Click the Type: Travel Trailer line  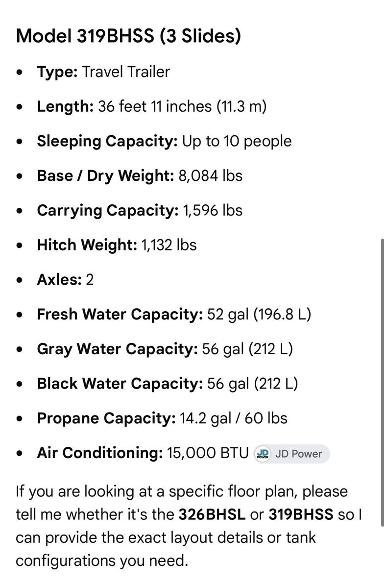click(x=103, y=72)
